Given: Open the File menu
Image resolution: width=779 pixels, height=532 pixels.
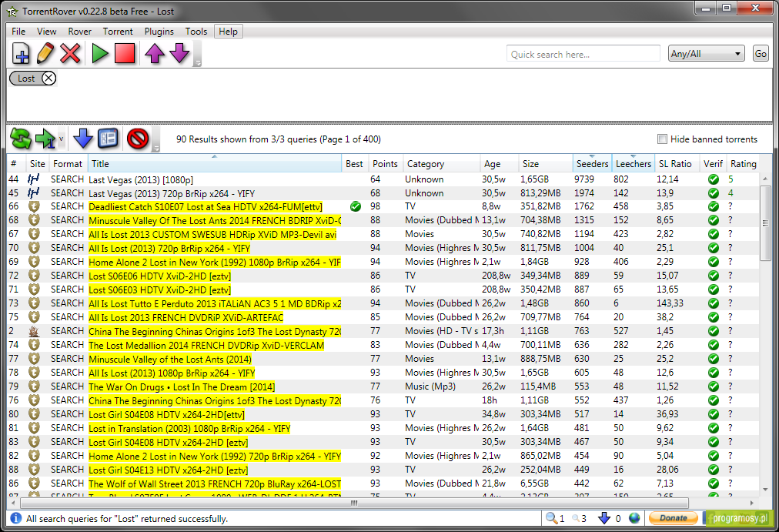Looking at the screenshot, I should (18, 32).
